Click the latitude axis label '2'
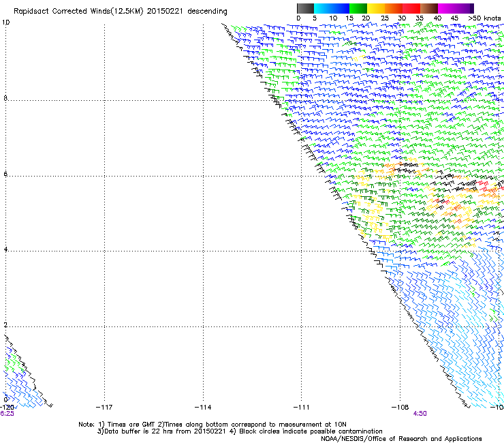 pos(5,325)
